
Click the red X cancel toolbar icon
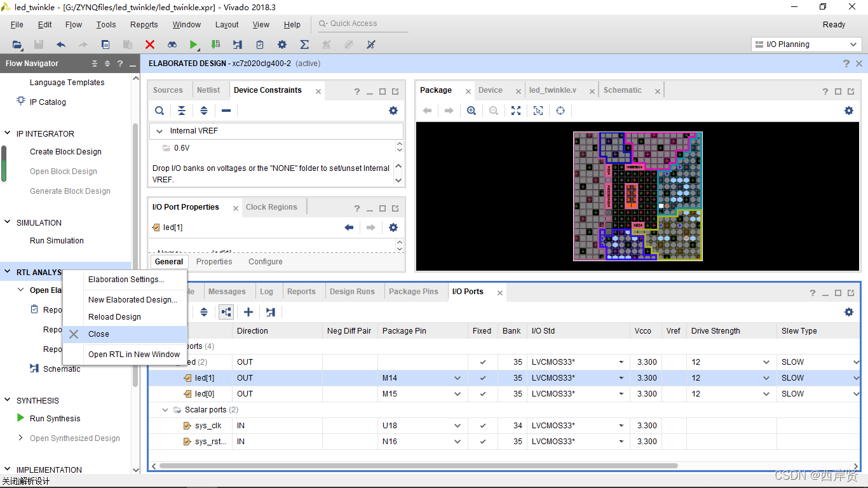tap(150, 44)
